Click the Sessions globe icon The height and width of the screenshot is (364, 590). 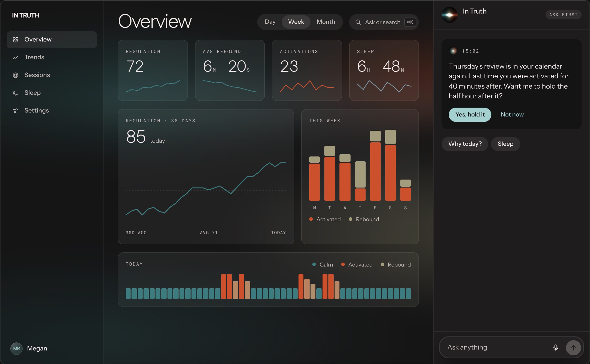(x=15, y=75)
